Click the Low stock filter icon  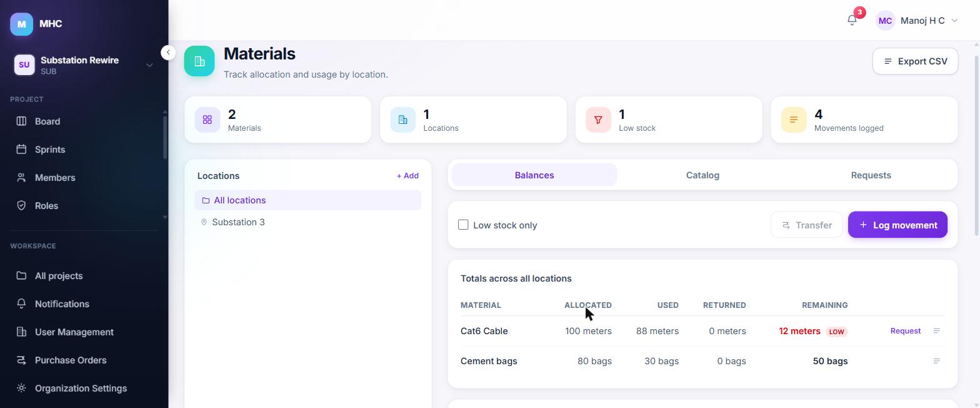[598, 120]
